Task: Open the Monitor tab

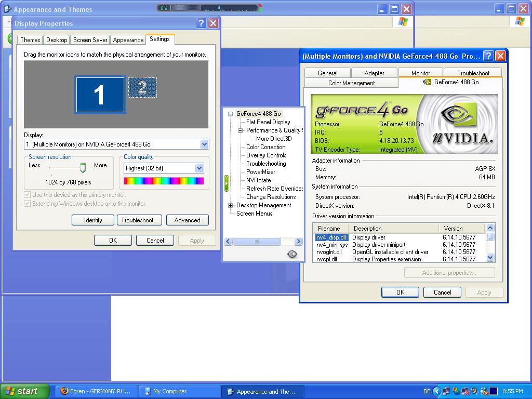Action: point(421,73)
